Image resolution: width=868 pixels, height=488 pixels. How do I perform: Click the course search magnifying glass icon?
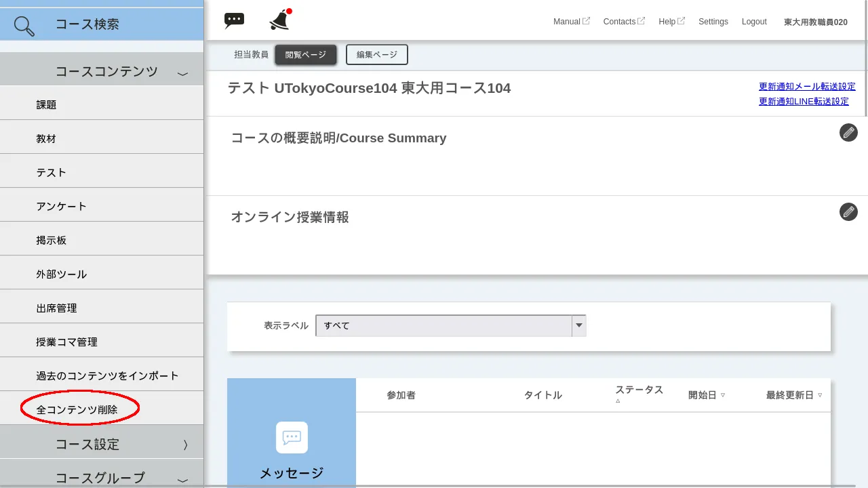pos(22,24)
